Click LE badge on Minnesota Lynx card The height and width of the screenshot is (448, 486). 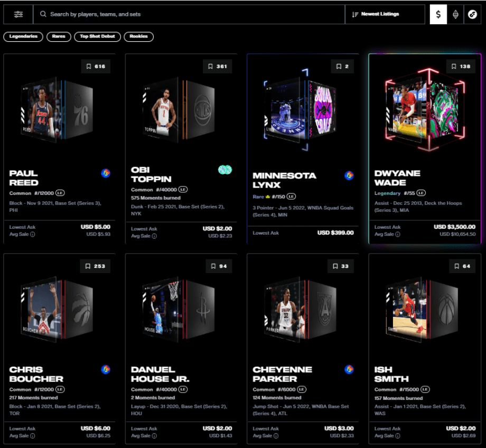point(291,196)
